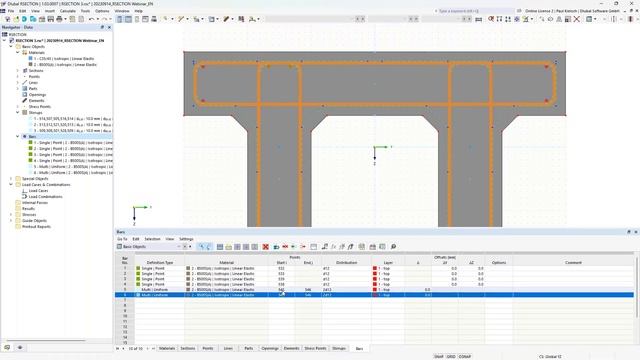Select Load Combinations in Navigator
This screenshot has width=640, height=360.
(x=45, y=196)
